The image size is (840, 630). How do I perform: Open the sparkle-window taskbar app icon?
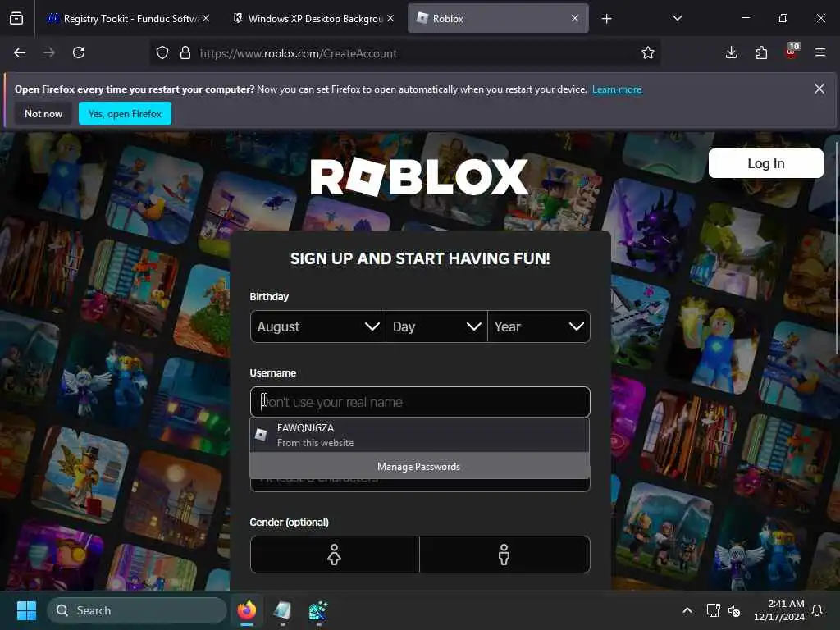click(x=318, y=610)
